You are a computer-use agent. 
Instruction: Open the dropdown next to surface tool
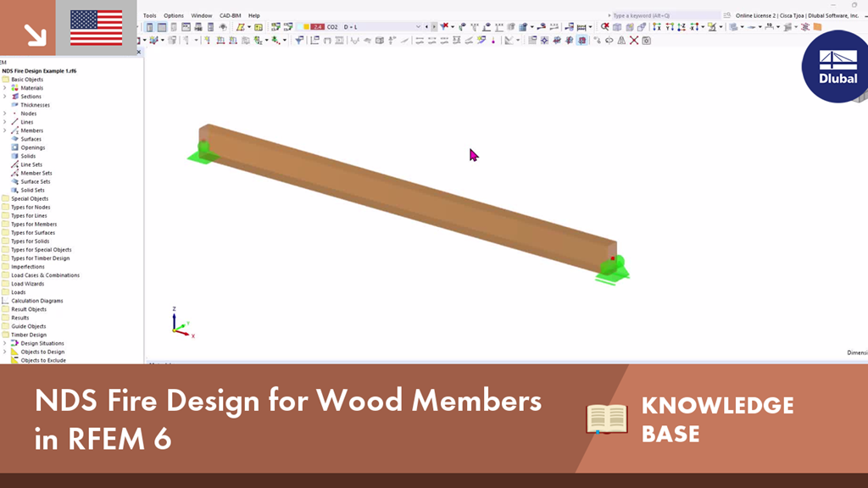249,27
